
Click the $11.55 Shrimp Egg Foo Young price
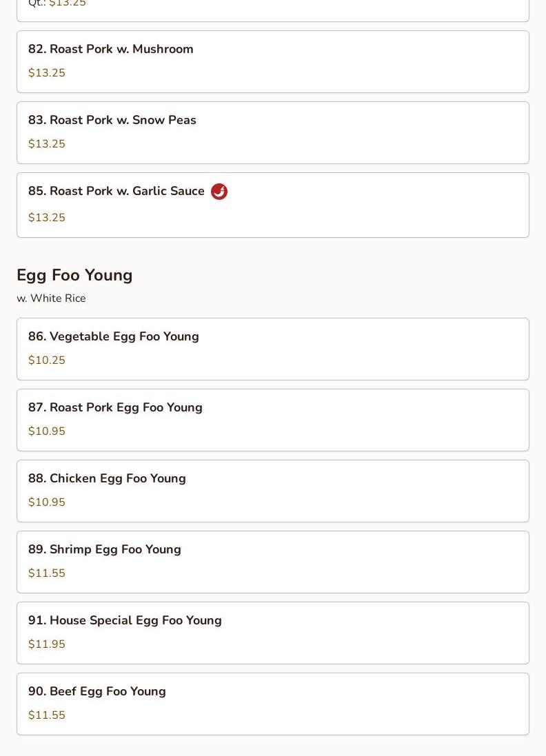coord(47,573)
